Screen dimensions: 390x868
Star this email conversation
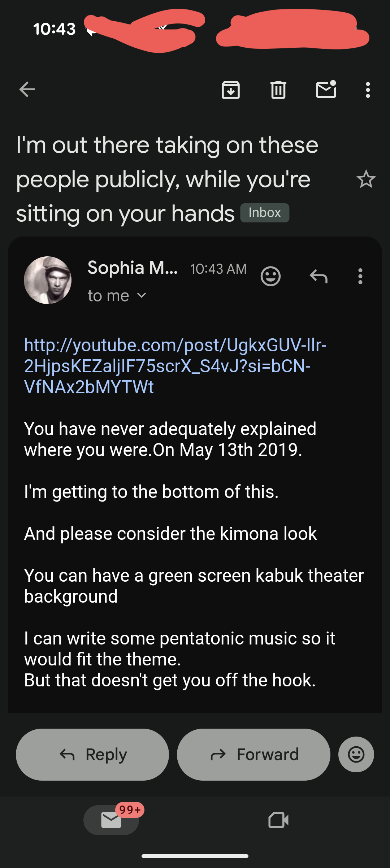point(366,179)
